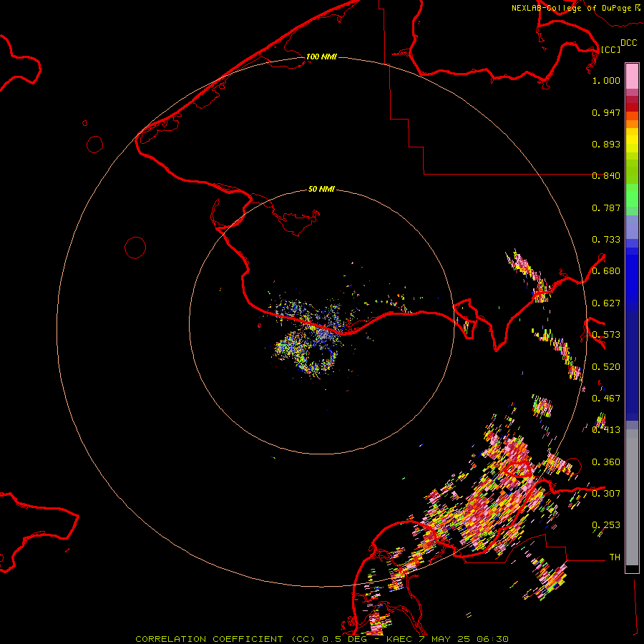Select the 0.413 scale value

[x=606, y=430]
